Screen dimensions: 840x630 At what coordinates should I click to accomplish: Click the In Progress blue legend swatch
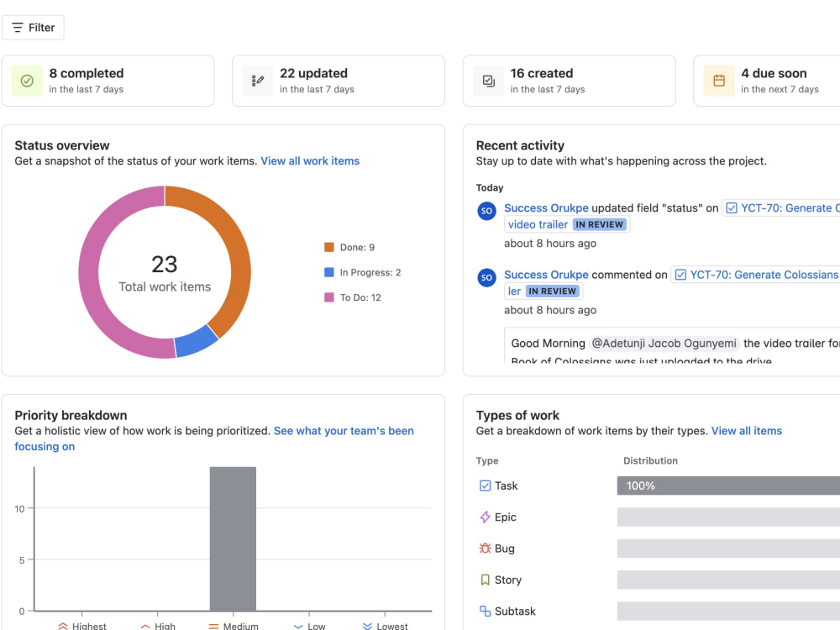coord(329,272)
